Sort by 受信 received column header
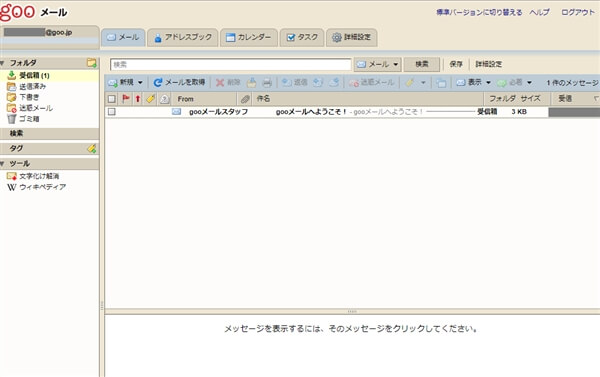 click(565, 99)
